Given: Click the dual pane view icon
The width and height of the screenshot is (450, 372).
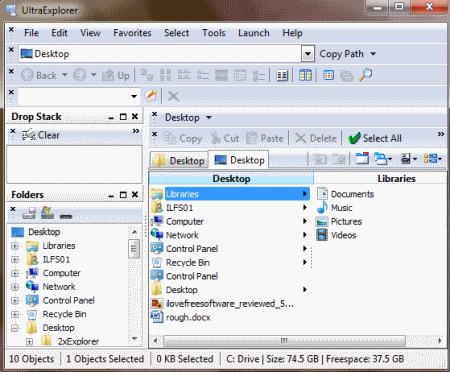Looking at the screenshot, I should pos(305,75).
